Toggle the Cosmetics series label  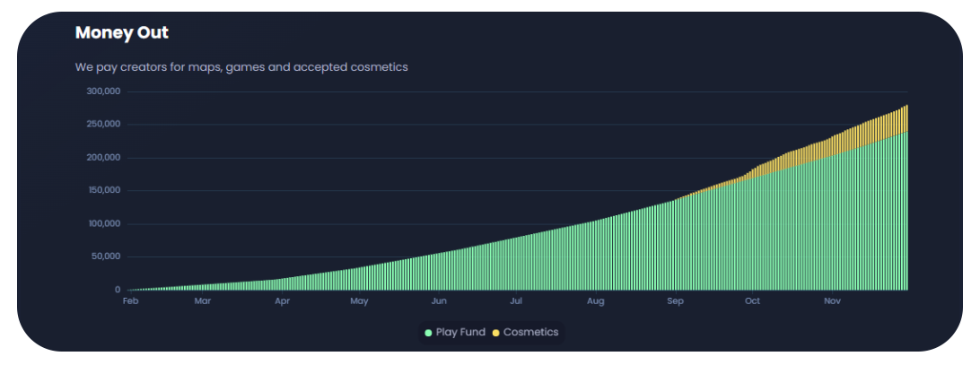[x=530, y=333]
